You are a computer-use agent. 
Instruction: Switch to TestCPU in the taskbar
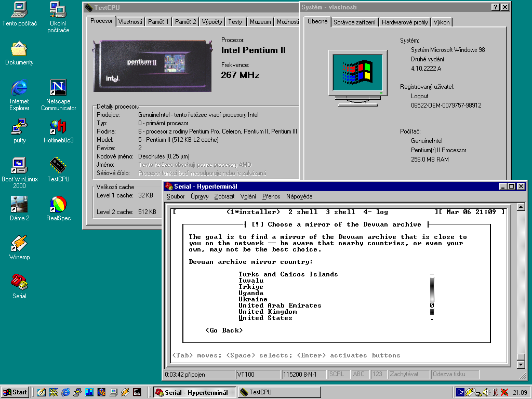[279, 392]
